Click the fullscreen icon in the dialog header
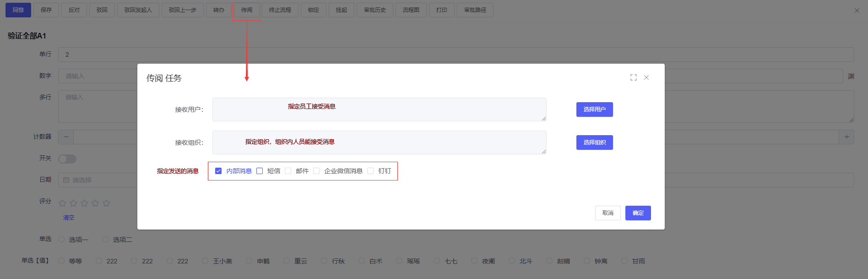The image size is (868, 279). click(633, 77)
